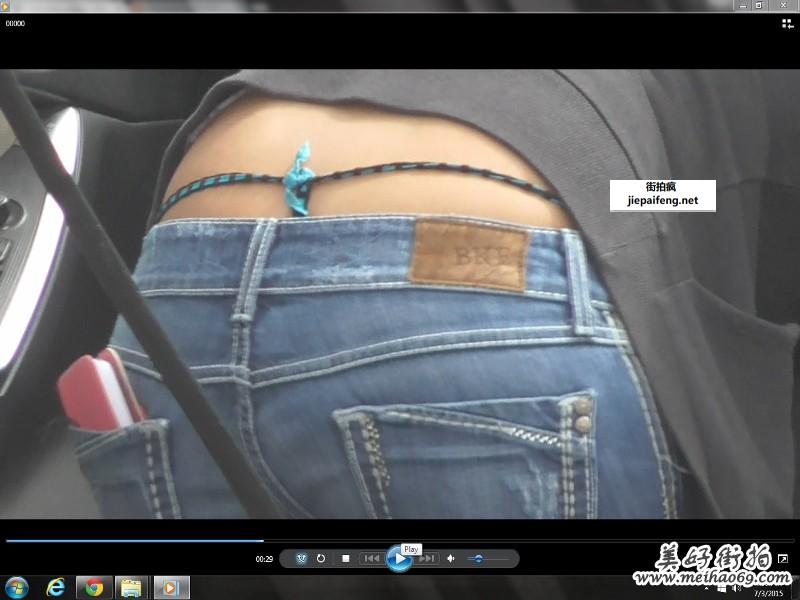Adjust the volume slider
Viewport: 800px width, 600px height.
pyautogui.click(x=478, y=558)
